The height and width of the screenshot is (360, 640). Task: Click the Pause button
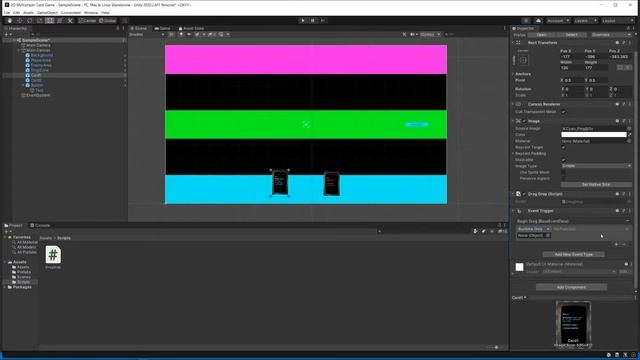313,20
